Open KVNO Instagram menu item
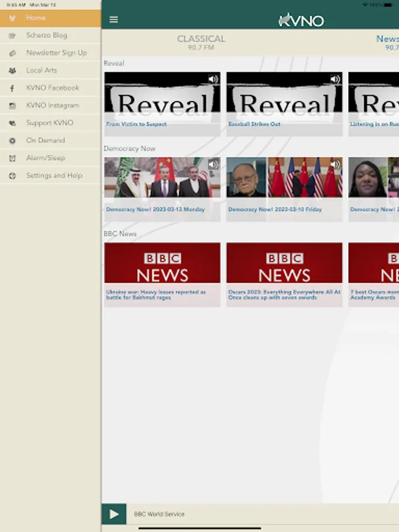The height and width of the screenshot is (532, 399). [51, 106]
